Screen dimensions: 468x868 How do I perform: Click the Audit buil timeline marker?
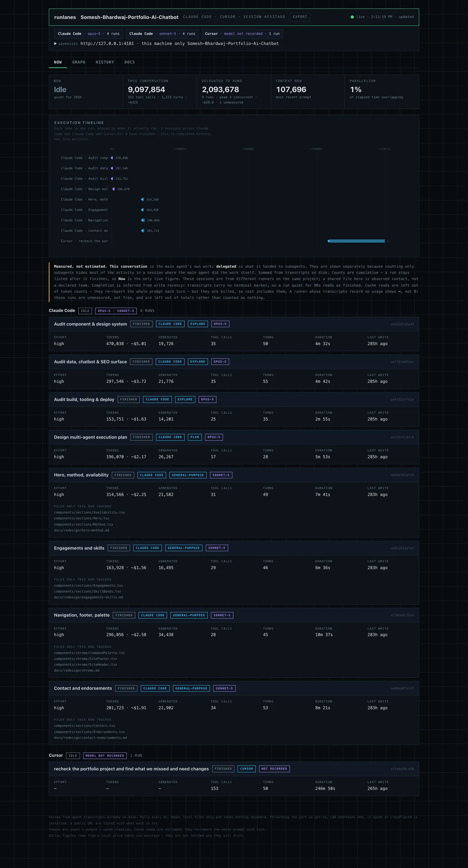coord(112,179)
